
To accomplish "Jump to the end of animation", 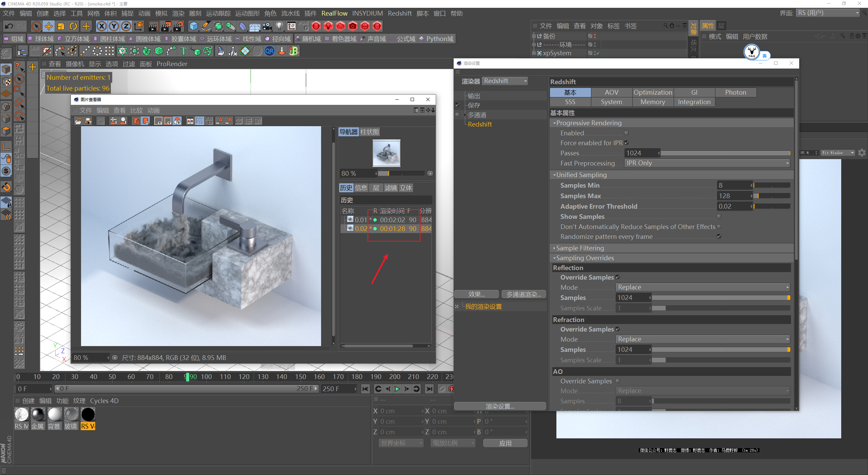I will click(429, 389).
